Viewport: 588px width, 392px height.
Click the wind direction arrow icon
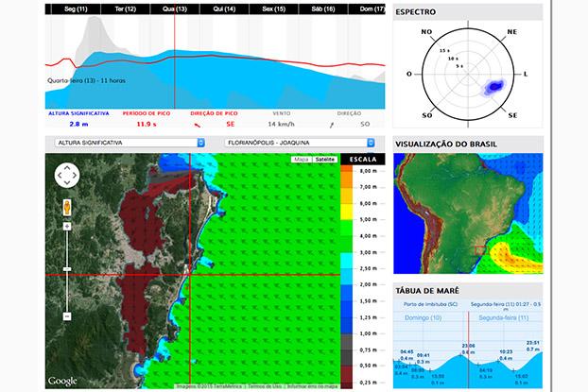point(332,125)
